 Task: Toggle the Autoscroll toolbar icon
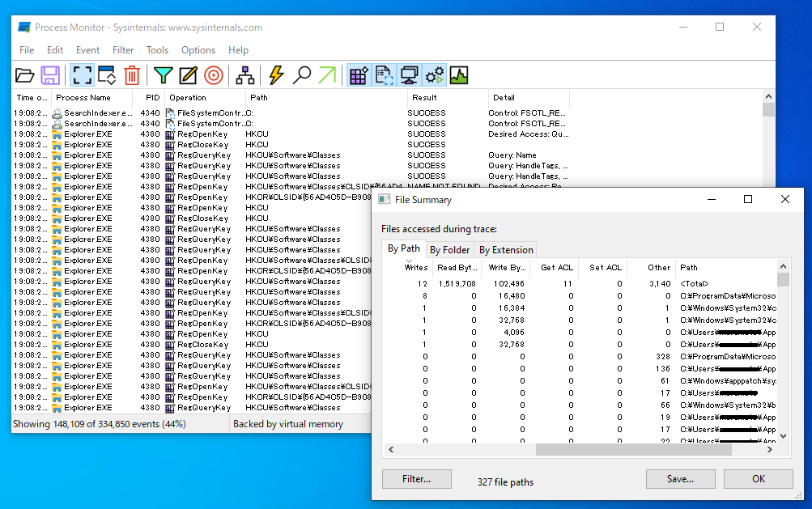(x=107, y=75)
